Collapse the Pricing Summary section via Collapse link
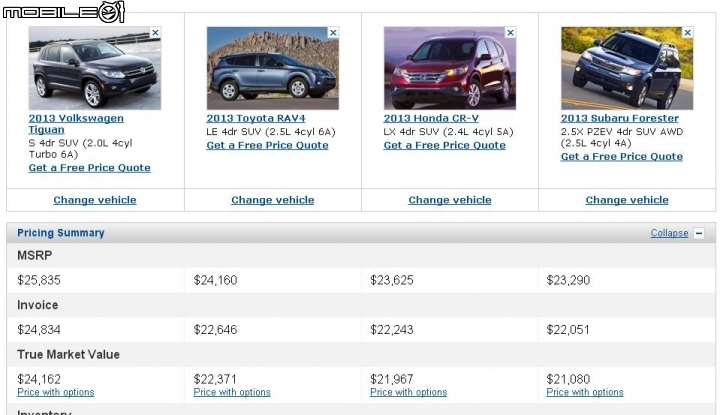Viewport: 720px width, 415px height. [669, 233]
